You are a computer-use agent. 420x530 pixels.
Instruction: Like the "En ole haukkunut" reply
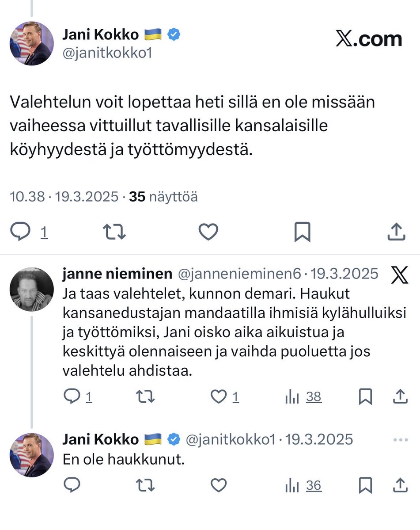(x=218, y=485)
